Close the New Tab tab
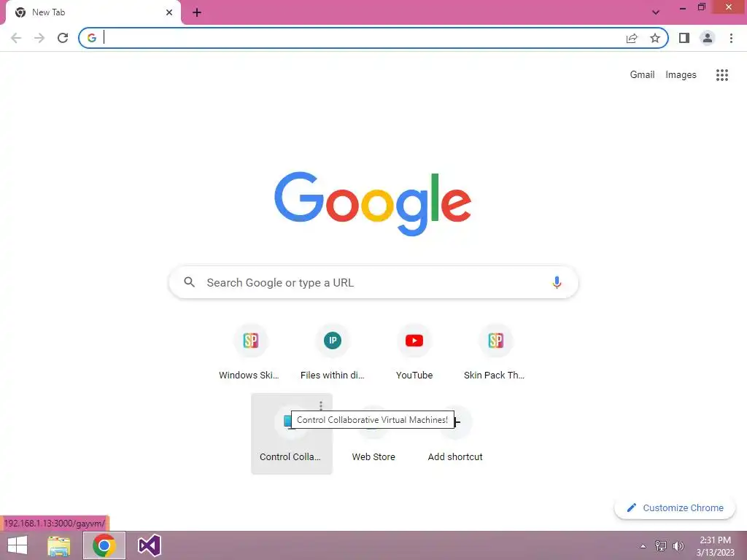The image size is (747, 560). [169, 12]
